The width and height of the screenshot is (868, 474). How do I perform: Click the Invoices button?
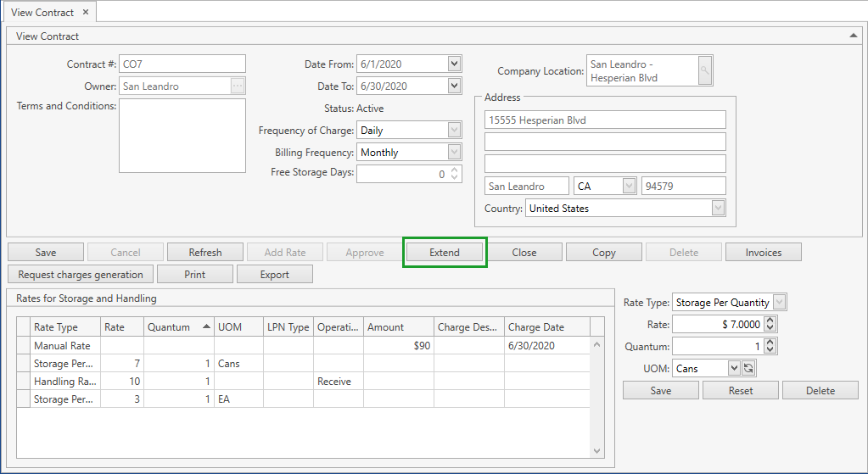click(763, 253)
